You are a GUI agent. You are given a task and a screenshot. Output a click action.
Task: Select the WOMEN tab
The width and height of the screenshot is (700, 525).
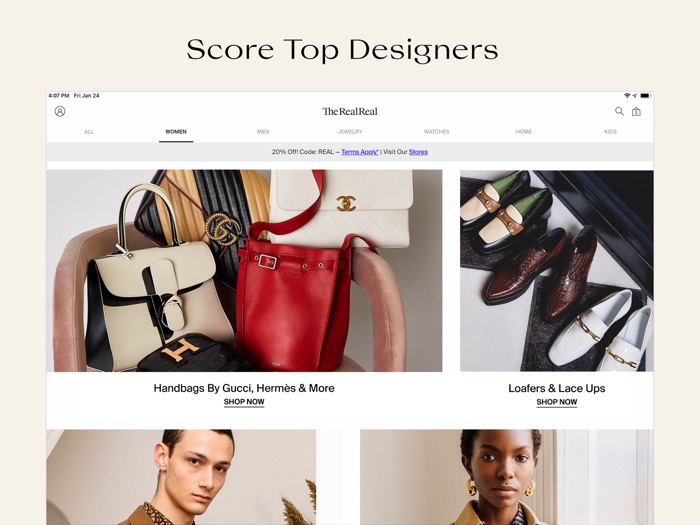click(x=176, y=132)
